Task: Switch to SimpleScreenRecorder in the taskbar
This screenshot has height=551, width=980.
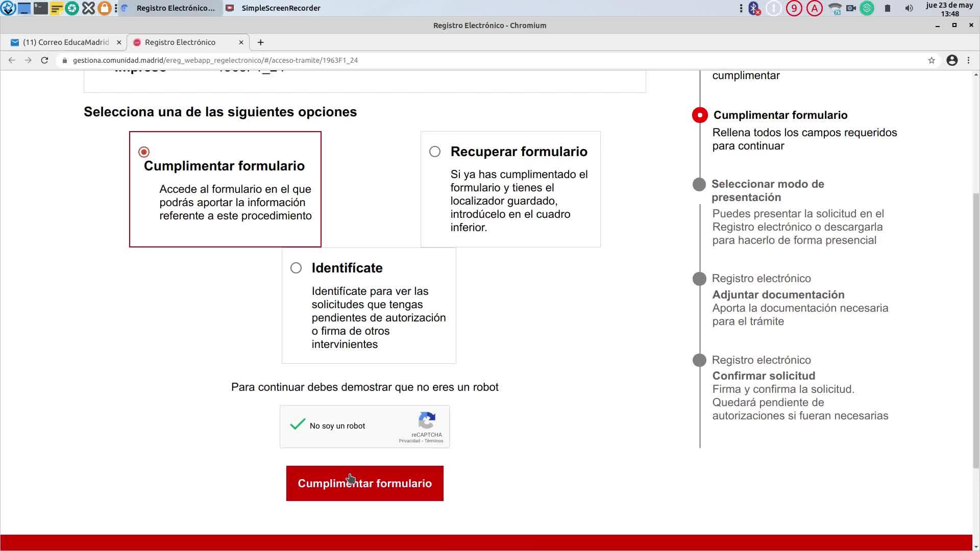Action: [280, 8]
